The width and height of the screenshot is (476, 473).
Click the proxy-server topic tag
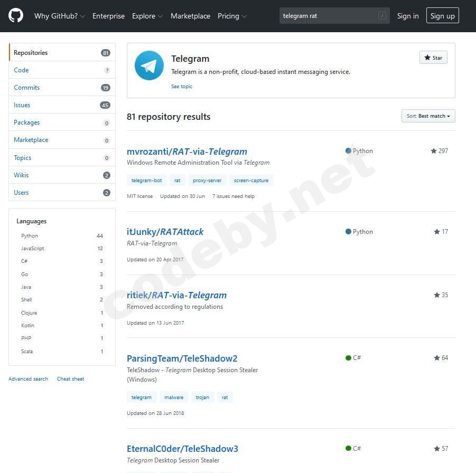pos(207,180)
